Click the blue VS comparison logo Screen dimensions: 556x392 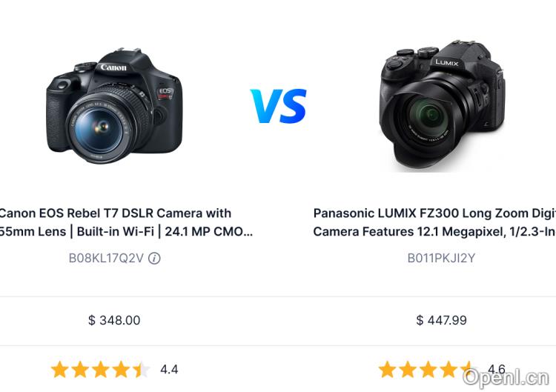click(278, 106)
